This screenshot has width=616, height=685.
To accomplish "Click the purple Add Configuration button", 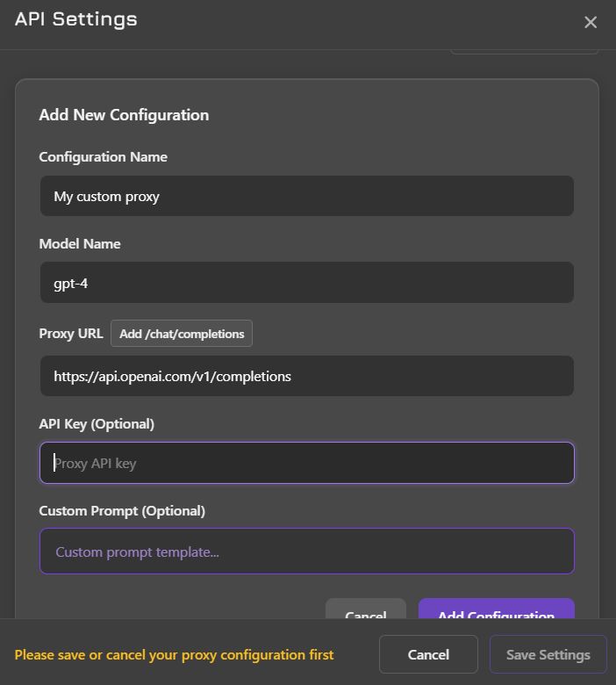I will (497, 609).
